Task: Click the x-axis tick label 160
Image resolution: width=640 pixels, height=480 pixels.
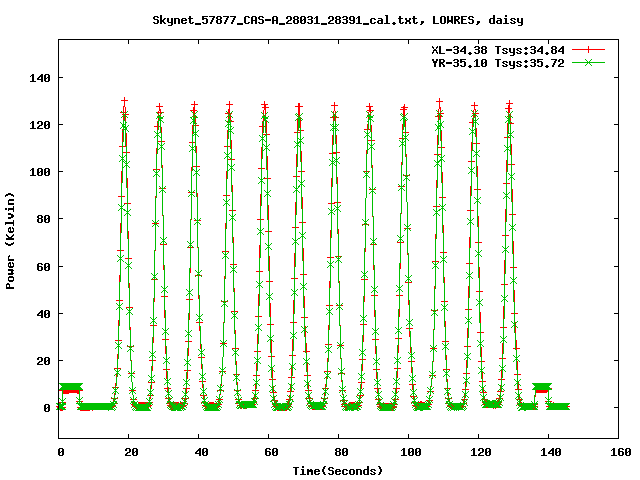Action: (620, 452)
